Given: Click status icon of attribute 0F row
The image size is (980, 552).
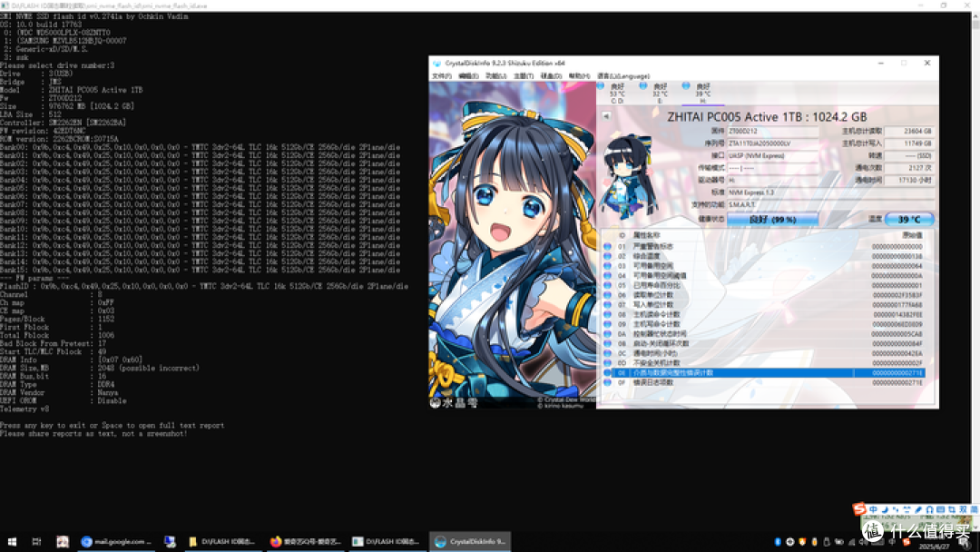Looking at the screenshot, I should coord(607,382).
